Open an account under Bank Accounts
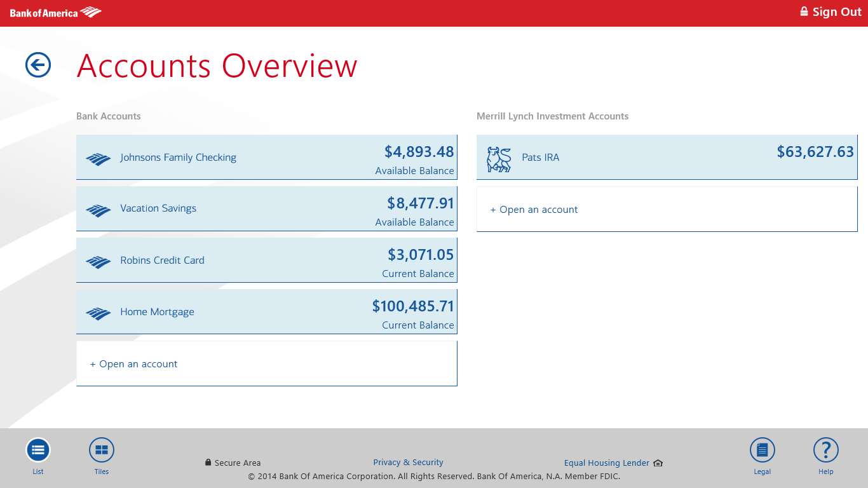The height and width of the screenshot is (488, 868). (134, 363)
